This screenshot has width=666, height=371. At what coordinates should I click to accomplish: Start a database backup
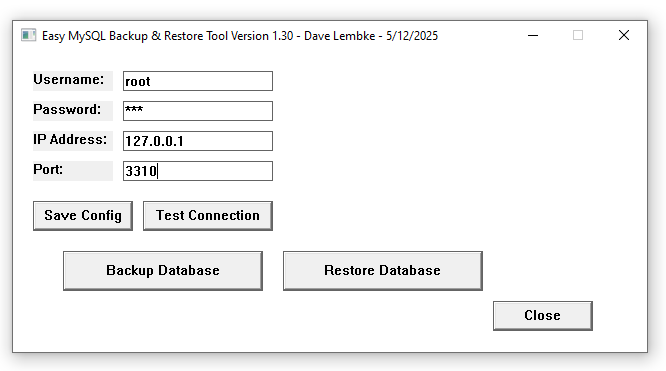(163, 271)
